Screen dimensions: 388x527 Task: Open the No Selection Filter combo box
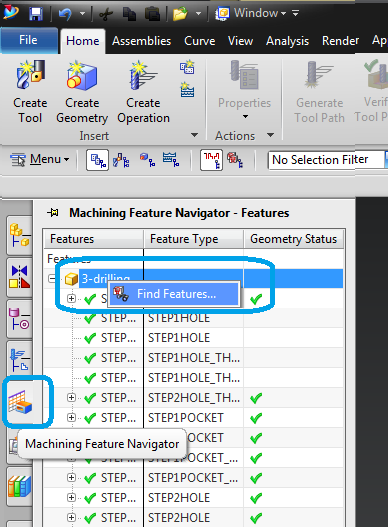(x=328, y=160)
